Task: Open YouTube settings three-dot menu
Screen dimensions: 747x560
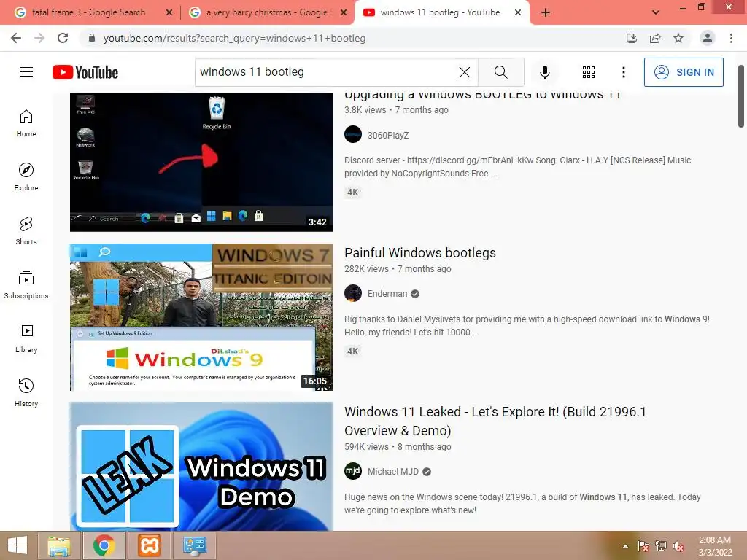Action: [623, 72]
